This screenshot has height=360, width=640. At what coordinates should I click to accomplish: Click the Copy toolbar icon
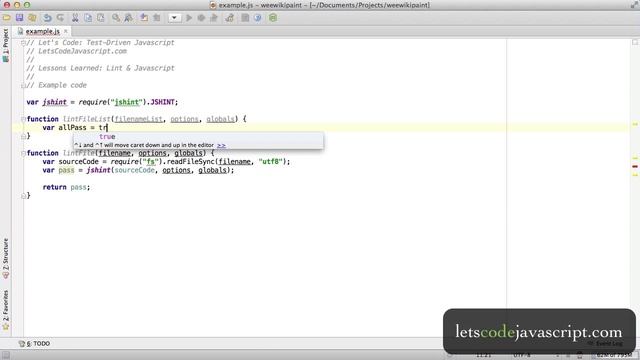pyautogui.click(x=88, y=18)
